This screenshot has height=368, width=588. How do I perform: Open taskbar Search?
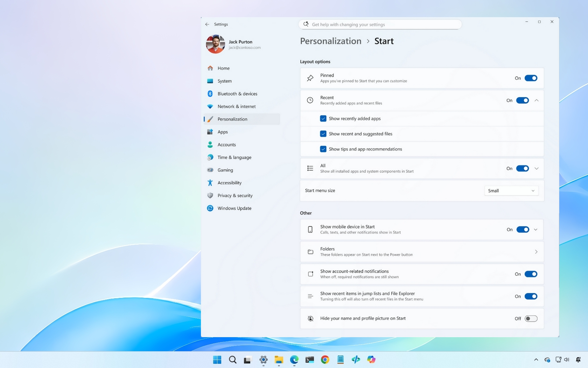click(x=233, y=360)
